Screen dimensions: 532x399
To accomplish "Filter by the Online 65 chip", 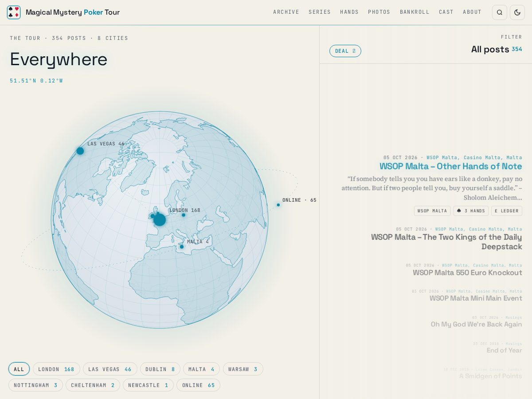I will click(198, 385).
